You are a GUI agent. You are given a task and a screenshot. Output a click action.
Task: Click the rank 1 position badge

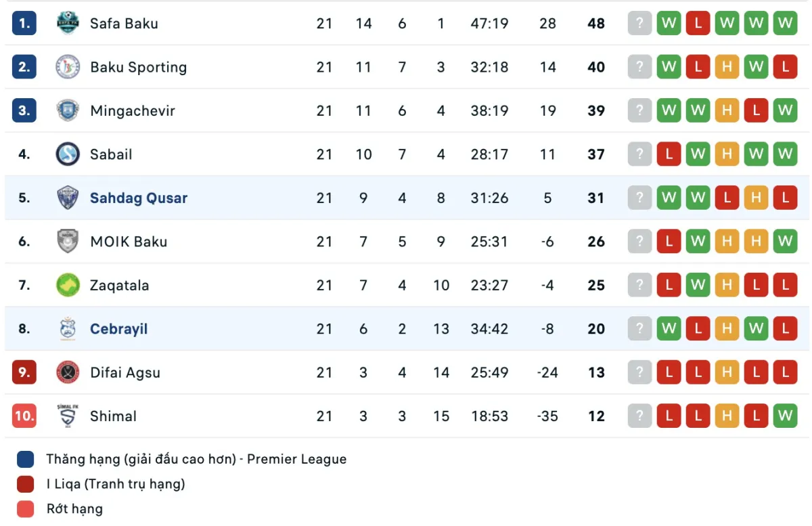[x=24, y=24]
